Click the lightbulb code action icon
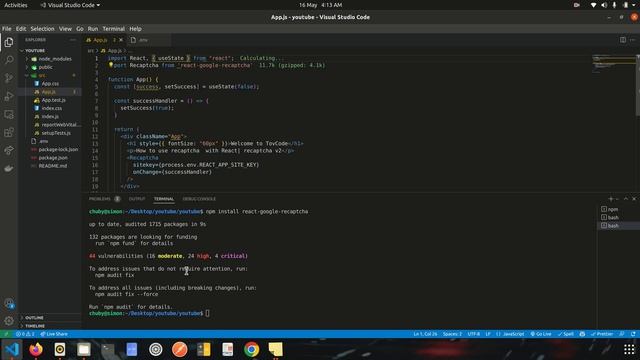The image size is (640, 360). pyautogui.click(x=111, y=65)
